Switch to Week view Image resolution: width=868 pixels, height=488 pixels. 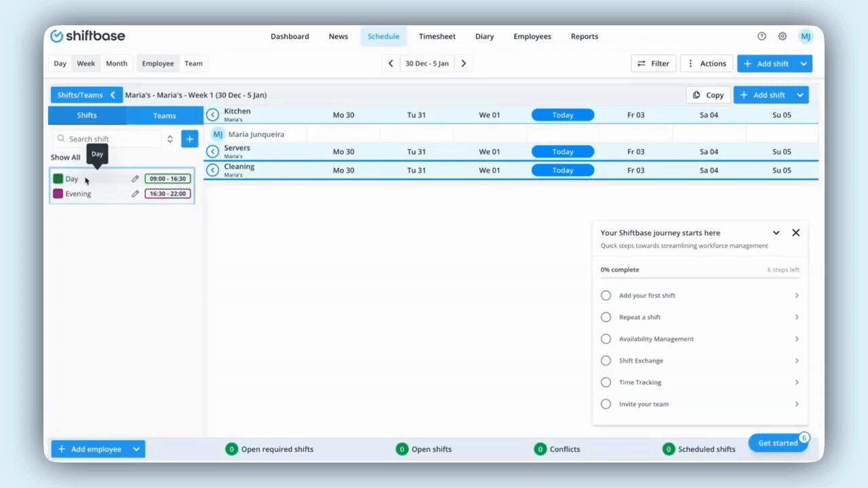[86, 64]
